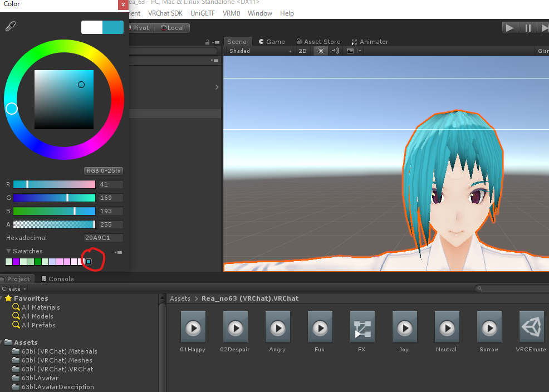Viewport: 549px width, 392px height.
Task: Click the hierarchy panel lock icon
Action: (x=207, y=42)
